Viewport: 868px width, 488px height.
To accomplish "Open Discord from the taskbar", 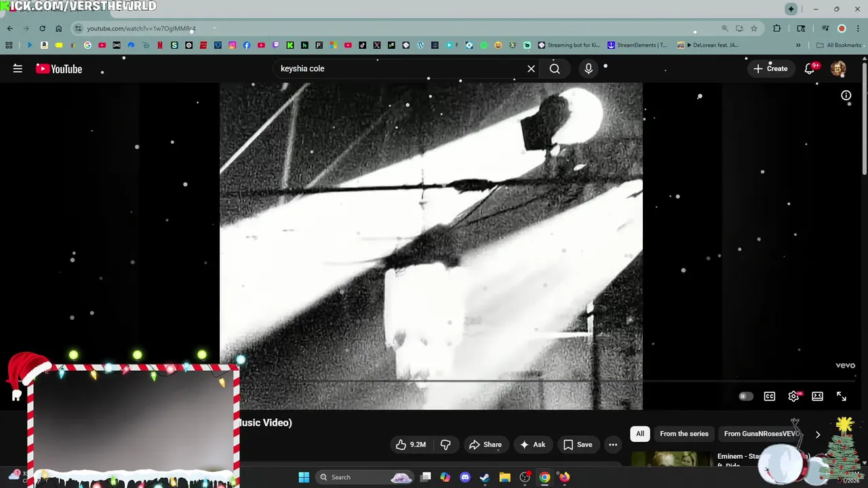I will 465,477.
